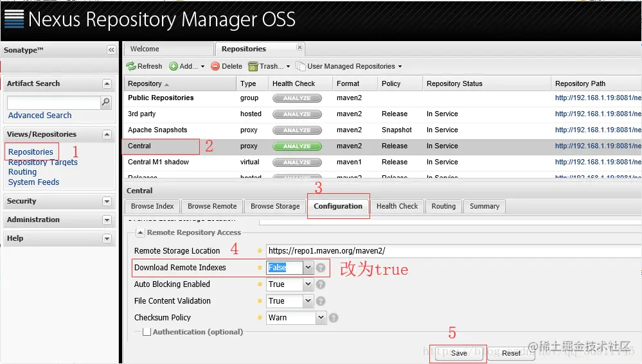The image size is (642, 364).
Task: Expand the Help panel
Action: [107, 238]
